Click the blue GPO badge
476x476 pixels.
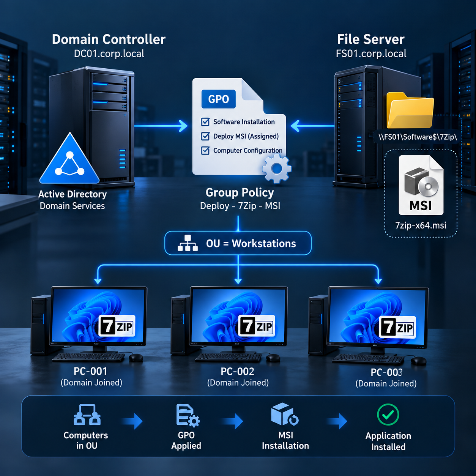coord(219,99)
